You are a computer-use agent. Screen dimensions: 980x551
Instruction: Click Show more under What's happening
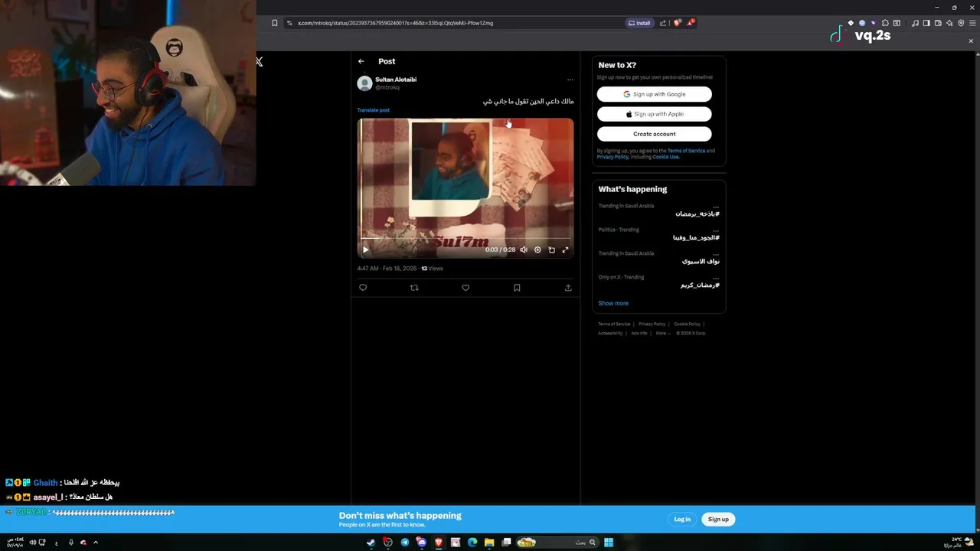click(613, 303)
